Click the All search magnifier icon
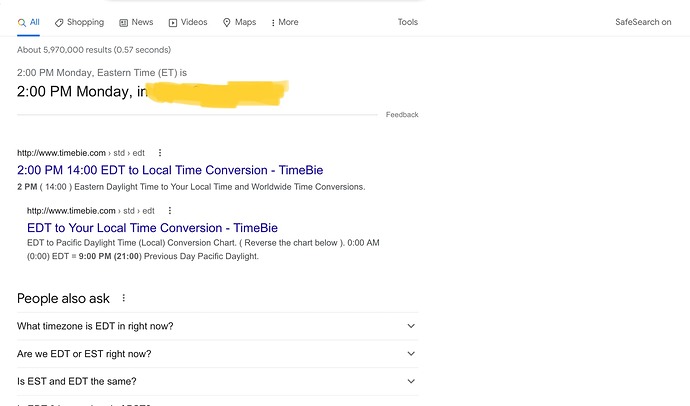The width and height of the screenshot is (690, 406). 21,22
